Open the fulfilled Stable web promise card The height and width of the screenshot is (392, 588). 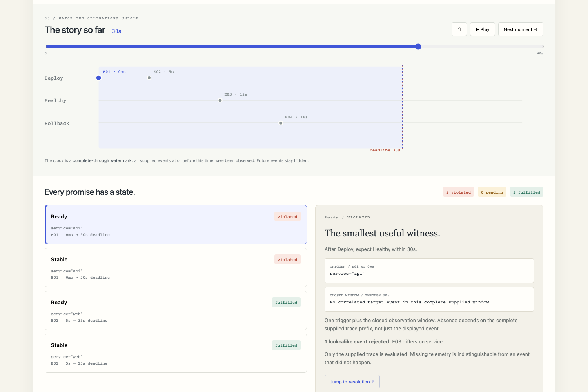coord(176,353)
